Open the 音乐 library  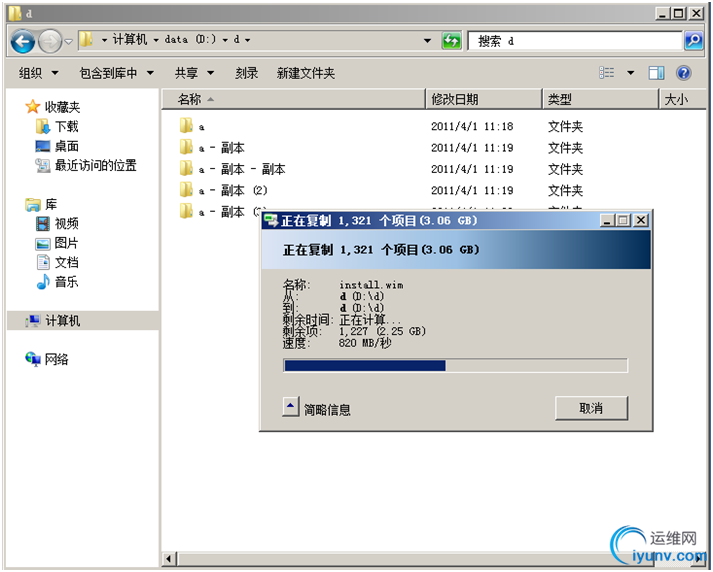(66, 282)
